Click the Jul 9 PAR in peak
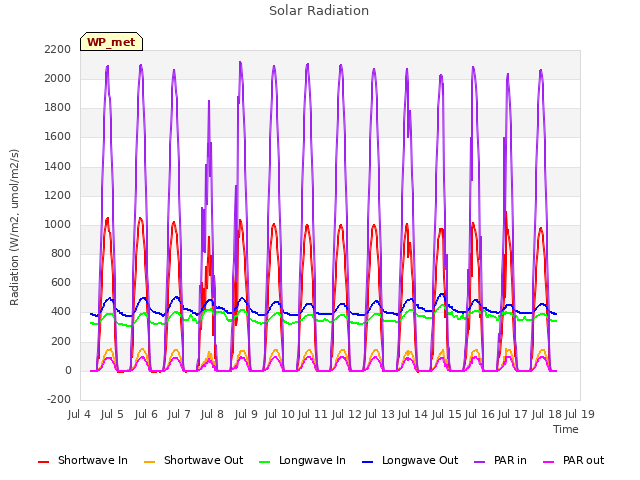The image size is (640, 480). click(240, 63)
